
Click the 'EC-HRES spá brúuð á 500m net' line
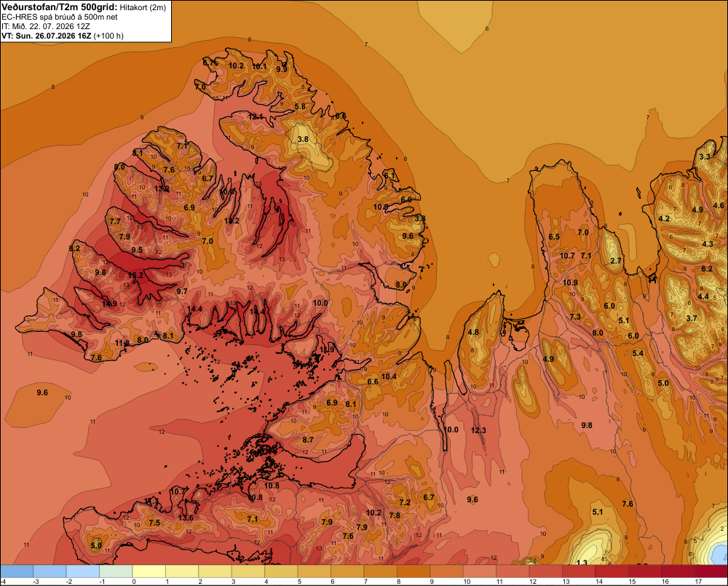60,17
